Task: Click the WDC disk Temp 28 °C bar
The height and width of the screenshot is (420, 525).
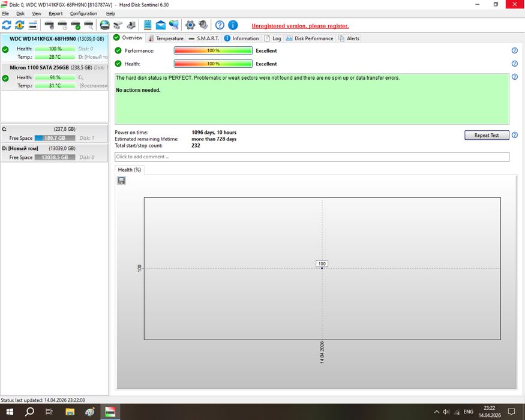Action: tap(55, 57)
